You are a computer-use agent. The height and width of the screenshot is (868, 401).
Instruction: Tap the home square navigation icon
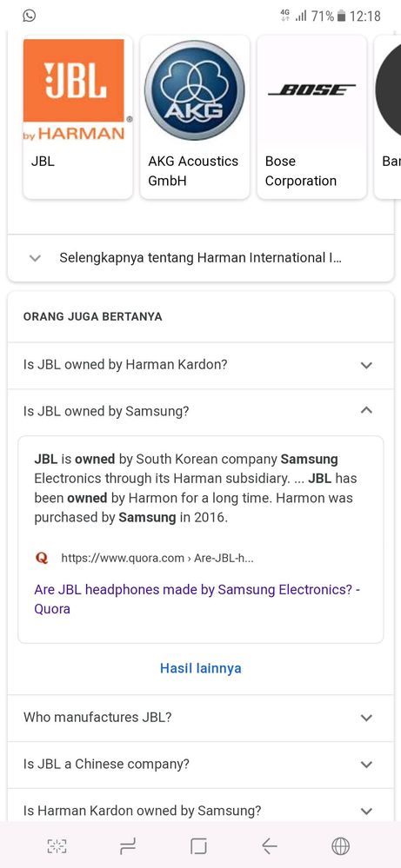point(198,846)
